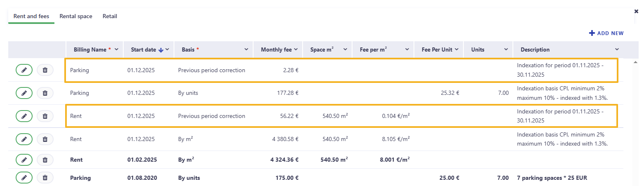
Task: Delete the Parking previous period correction row
Action: point(45,70)
